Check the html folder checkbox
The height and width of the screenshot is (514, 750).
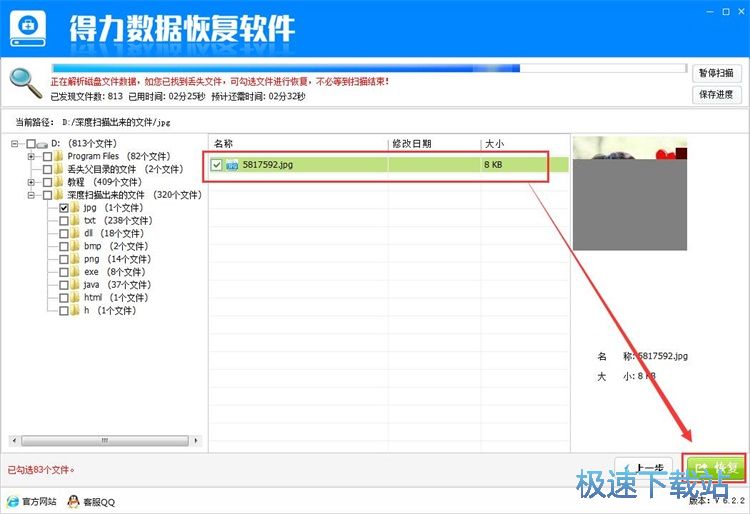click(64, 298)
